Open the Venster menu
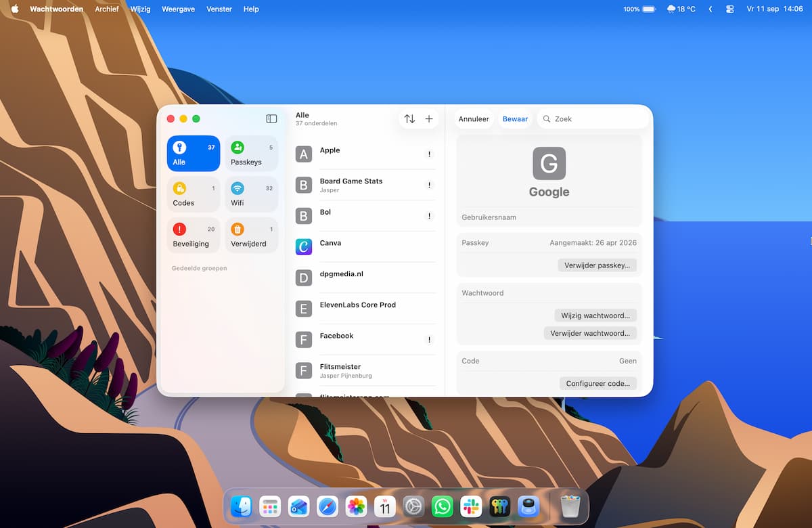Viewport: 812px width, 528px height. click(219, 9)
